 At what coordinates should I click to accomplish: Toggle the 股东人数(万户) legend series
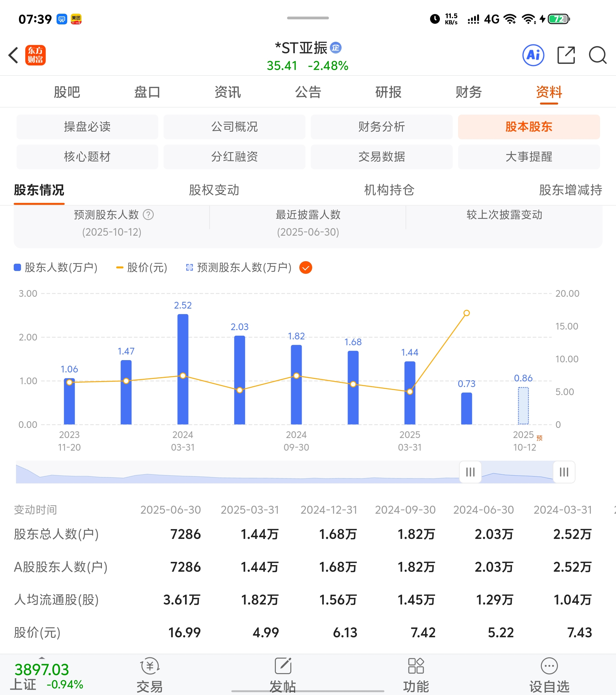(x=56, y=268)
